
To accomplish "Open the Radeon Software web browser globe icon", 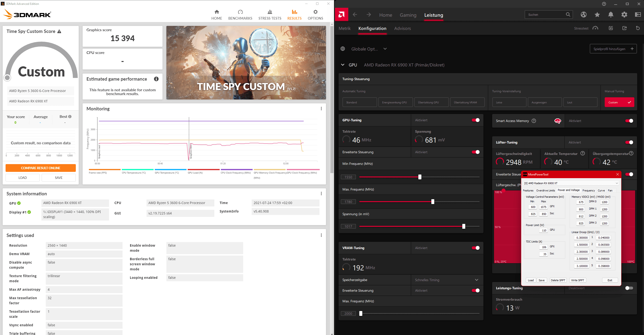I will (583, 15).
